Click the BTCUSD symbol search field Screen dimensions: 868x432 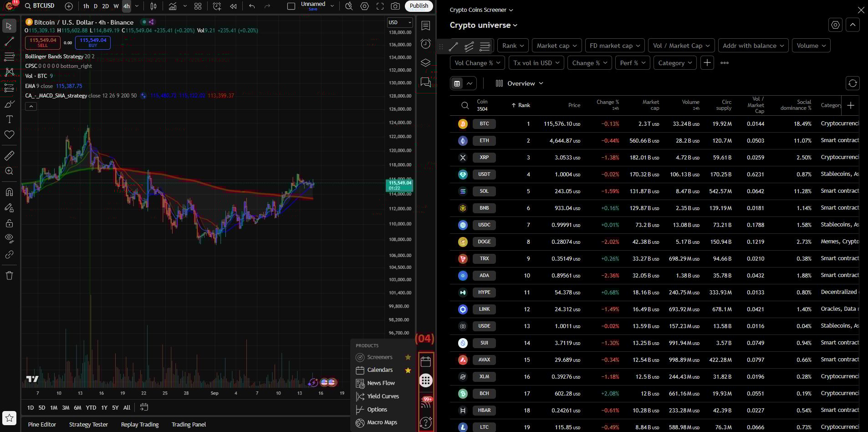(40, 6)
